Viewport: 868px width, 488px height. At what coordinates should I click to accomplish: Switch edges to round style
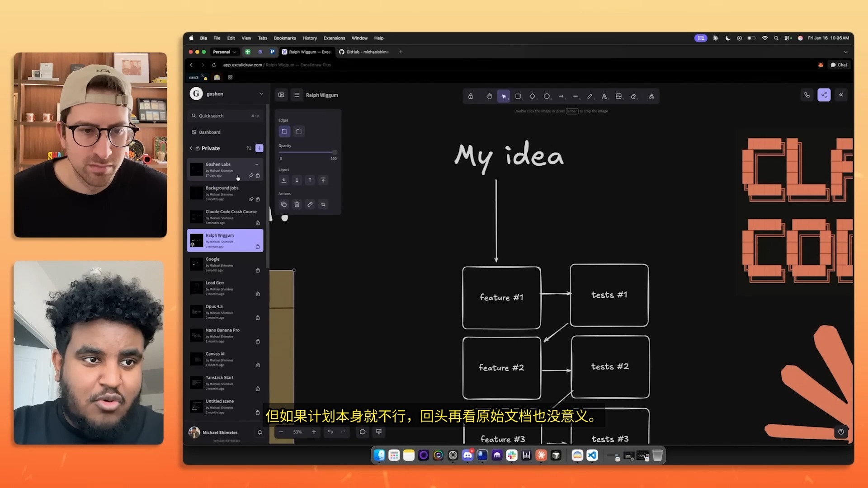[x=298, y=131]
